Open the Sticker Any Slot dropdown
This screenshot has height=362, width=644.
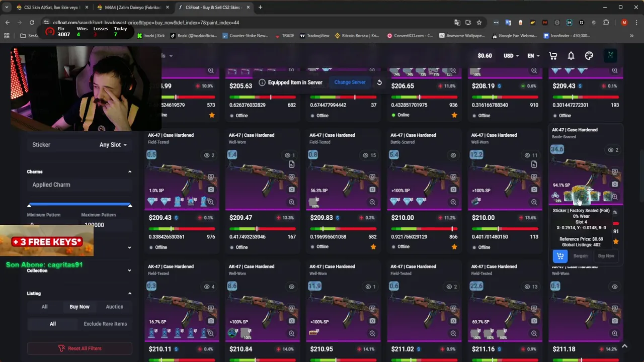tap(113, 145)
